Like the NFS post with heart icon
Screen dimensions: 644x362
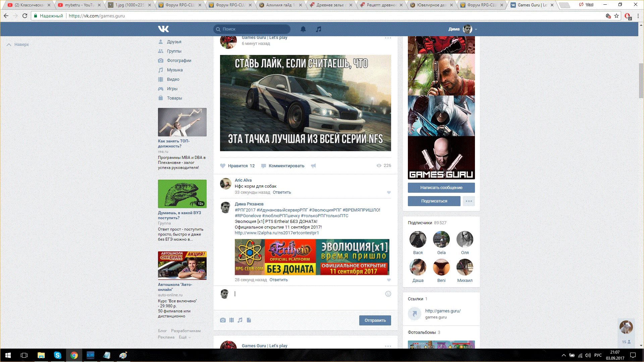(223, 166)
